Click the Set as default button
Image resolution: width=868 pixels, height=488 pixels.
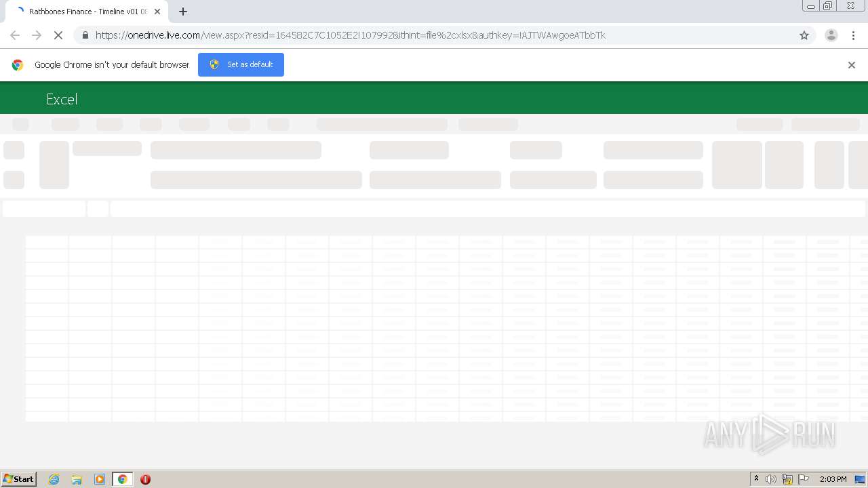click(x=241, y=64)
